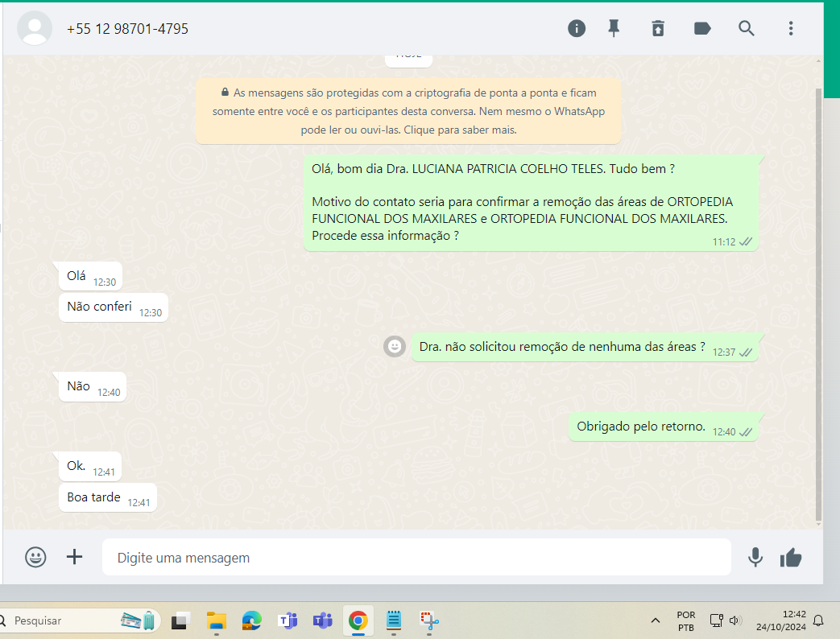The width and height of the screenshot is (840, 639).
Task: Focus the 'Digite uma mensagem' text field
Action: coord(416,557)
